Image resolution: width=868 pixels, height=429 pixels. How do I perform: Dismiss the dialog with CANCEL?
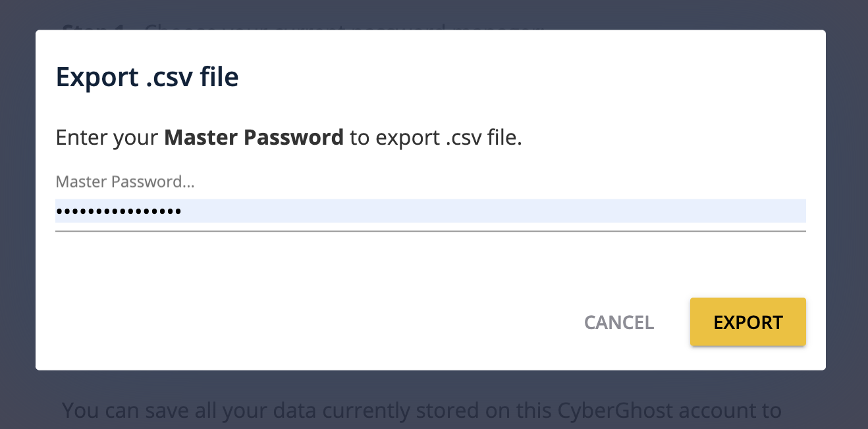[619, 322]
